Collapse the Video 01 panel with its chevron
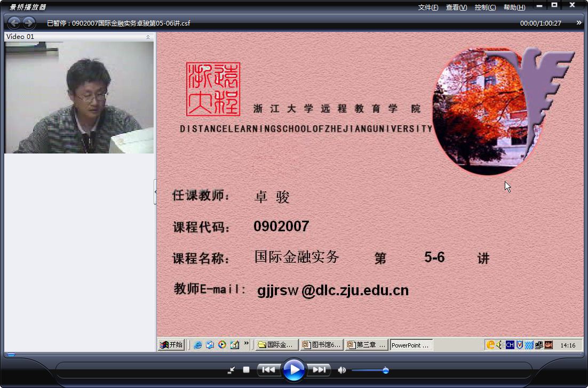The image size is (588, 388). click(148, 37)
